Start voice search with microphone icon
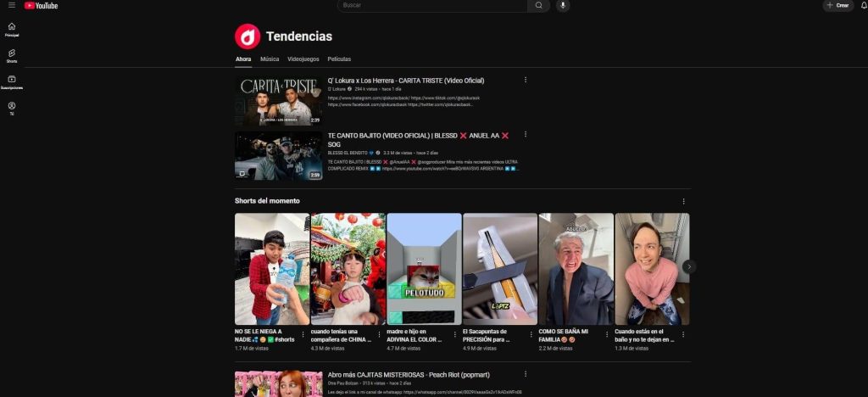The width and height of the screenshot is (868, 397). click(x=563, y=6)
